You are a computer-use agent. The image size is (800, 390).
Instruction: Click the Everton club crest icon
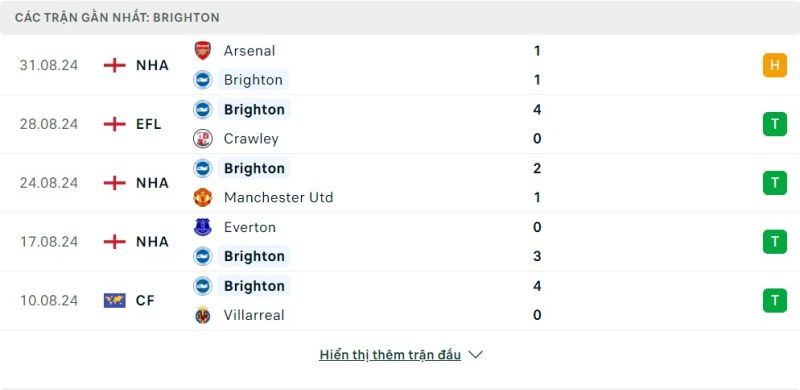coord(203,227)
